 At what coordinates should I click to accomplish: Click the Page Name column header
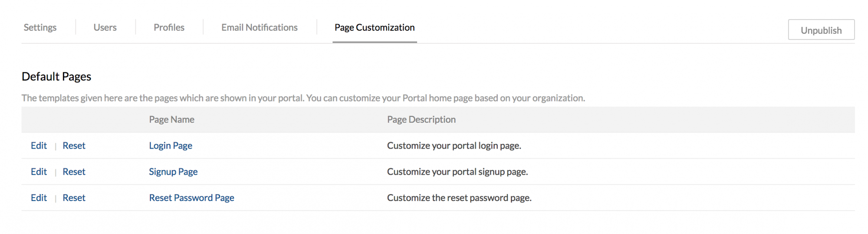pos(171,120)
